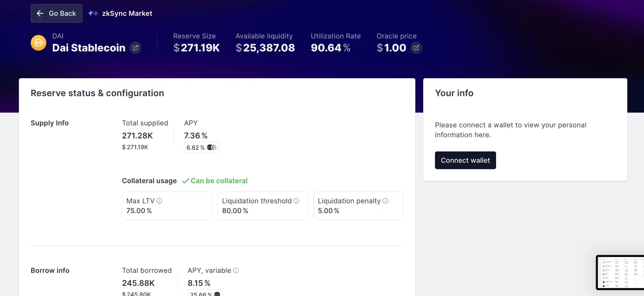The image size is (644, 296).
Task: Open the Oracle price external link icon
Action: [416, 48]
